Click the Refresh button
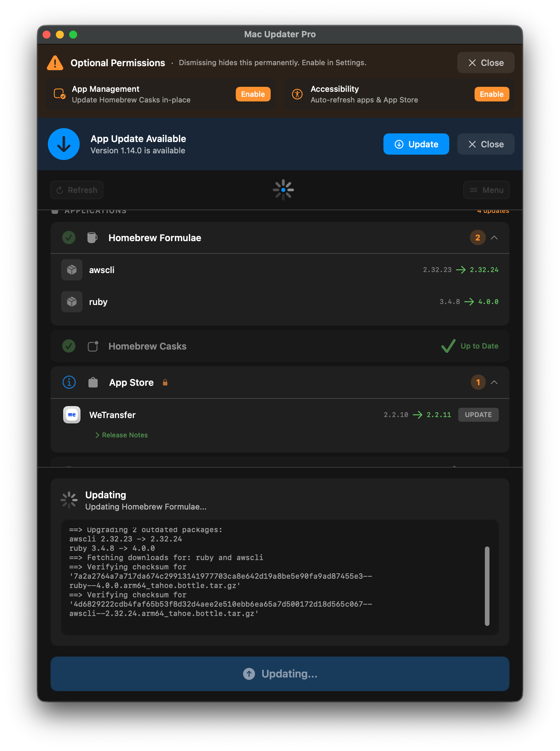The height and width of the screenshot is (751, 560). [x=77, y=190]
